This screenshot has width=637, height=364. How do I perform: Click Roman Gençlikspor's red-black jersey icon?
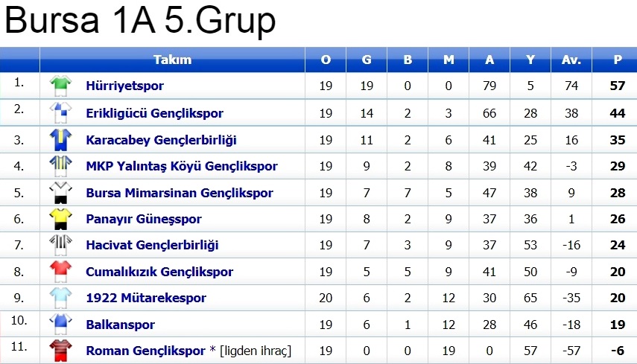coord(60,351)
